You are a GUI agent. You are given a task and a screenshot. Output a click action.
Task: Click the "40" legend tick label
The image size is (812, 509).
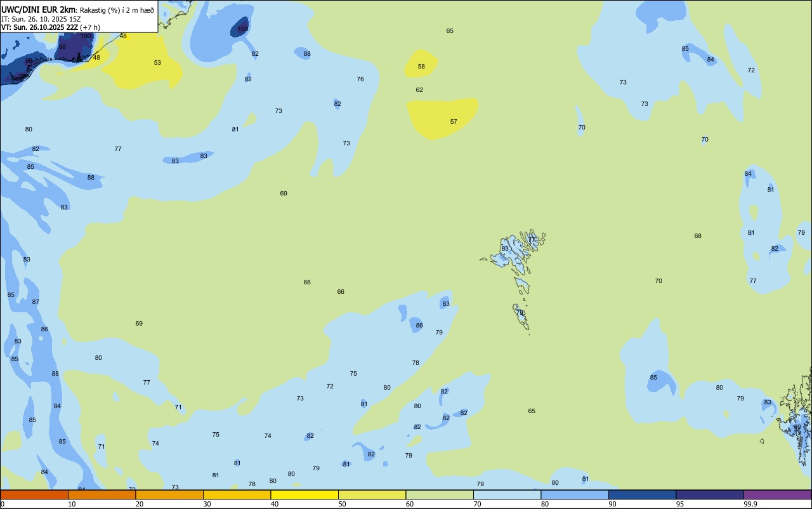tap(275, 504)
